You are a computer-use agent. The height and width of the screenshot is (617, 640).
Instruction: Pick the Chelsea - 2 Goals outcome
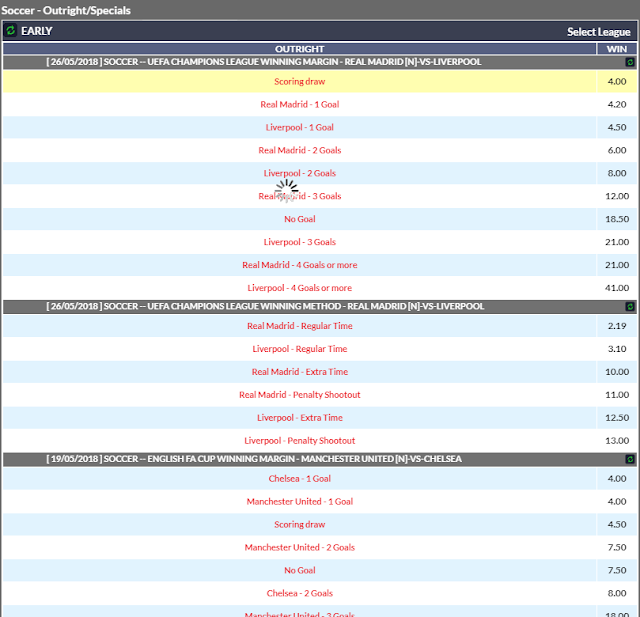pos(300,593)
